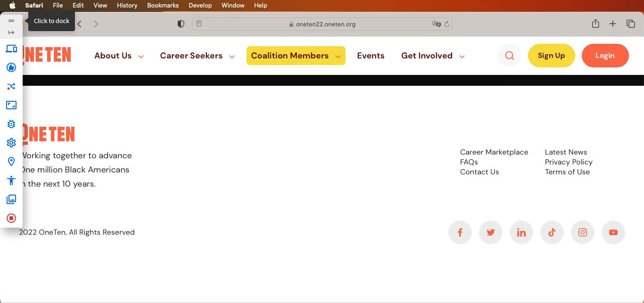Open the Apple menu
644x303 pixels.
[x=12, y=5]
